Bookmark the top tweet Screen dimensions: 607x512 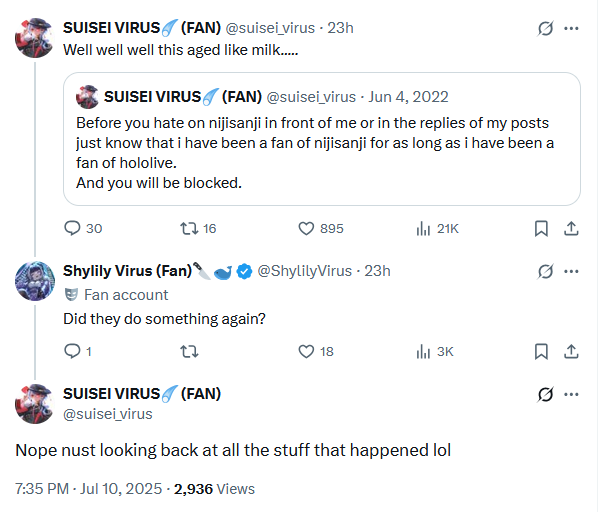[541, 228]
